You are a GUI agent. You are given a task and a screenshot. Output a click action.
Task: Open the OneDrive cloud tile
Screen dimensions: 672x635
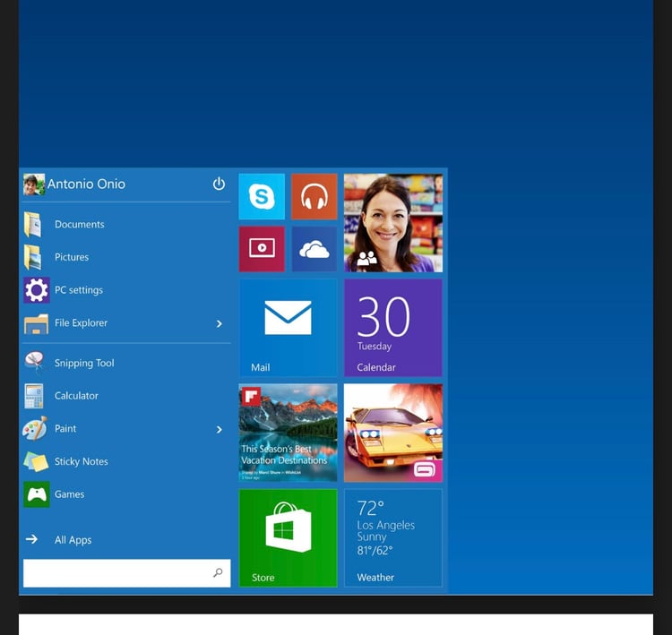pyautogui.click(x=314, y=249)
